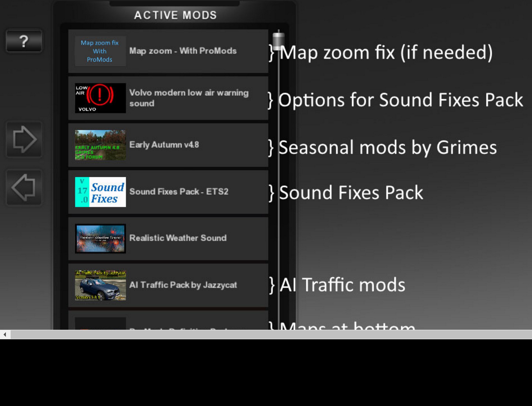Click the Realistic Weather Sound thumbnail
This screenshot has height=406, width=532.
click(x=100, y=239)
